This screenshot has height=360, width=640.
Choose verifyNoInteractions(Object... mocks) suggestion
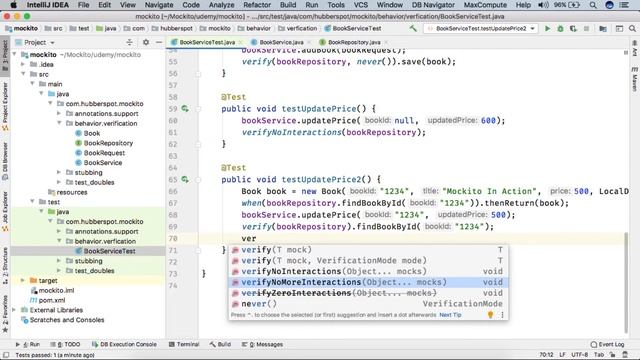(x=368, y=271)
